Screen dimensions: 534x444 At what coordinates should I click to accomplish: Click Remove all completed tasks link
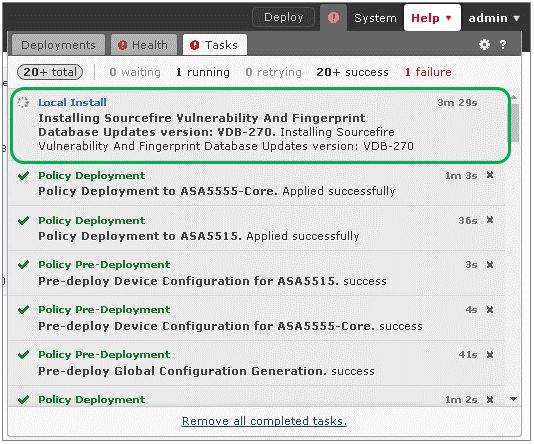[264, 421]
